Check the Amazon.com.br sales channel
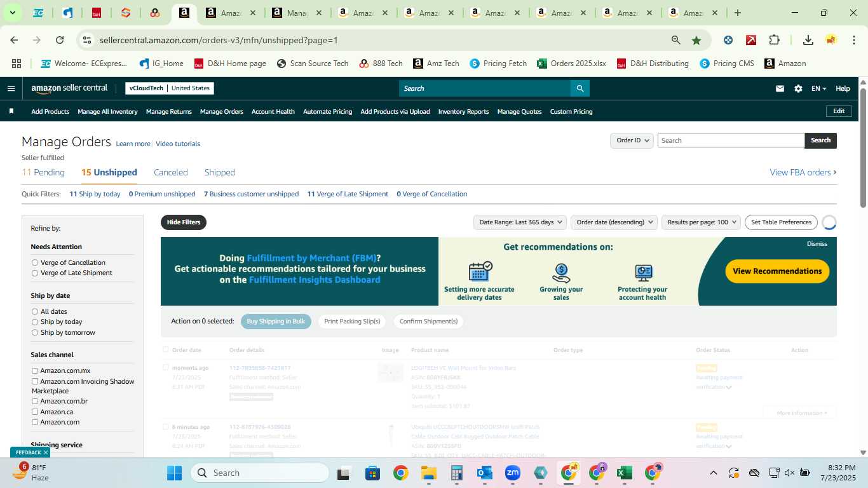The height and width of the screenshot is (488, 868). pos(35,401)
